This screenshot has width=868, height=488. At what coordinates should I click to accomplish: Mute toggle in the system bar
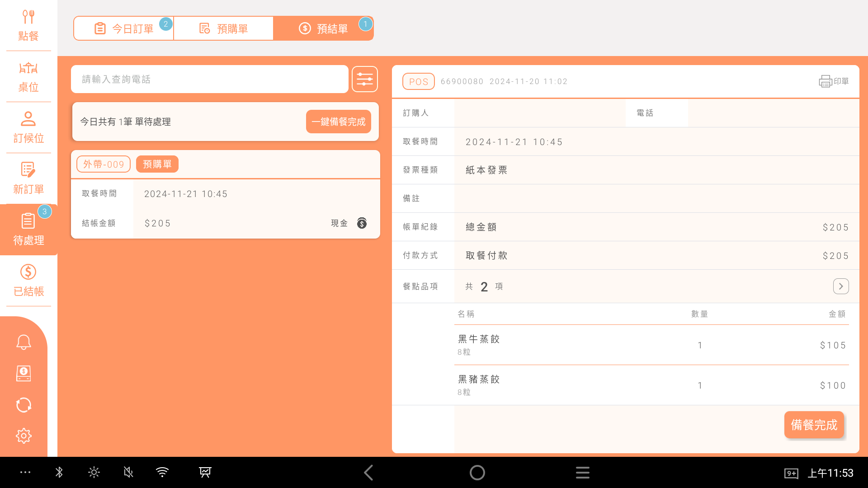coord(128,473)
